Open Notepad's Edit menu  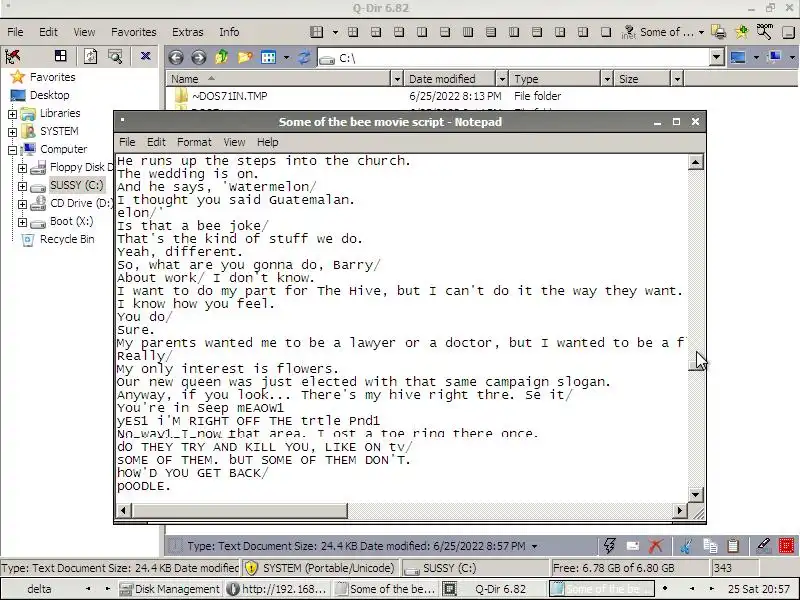(156, 142)
